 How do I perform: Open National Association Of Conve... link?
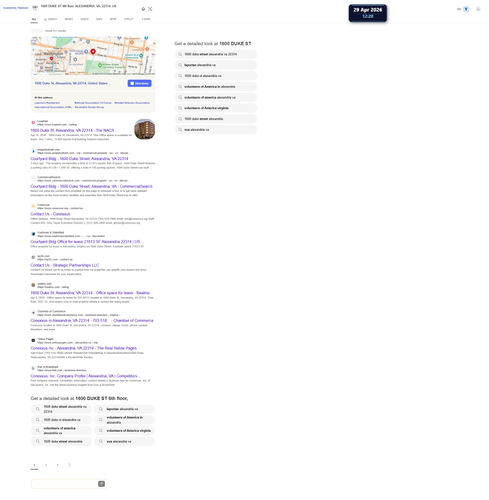(93, 103)
